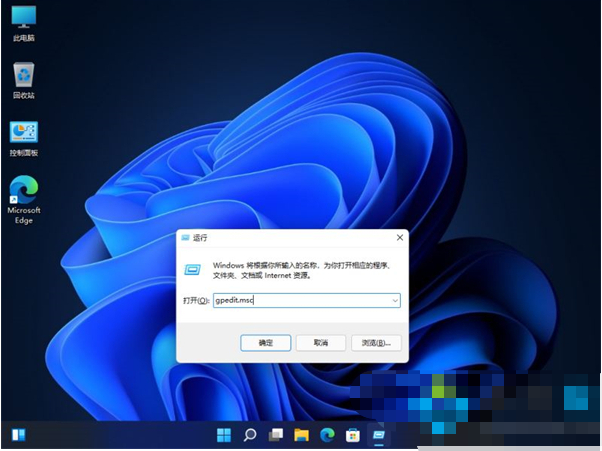The image size is (602, 451).
Task: Click the 浏览(B)... button
Action: pyautogui.click(x=375, y=342)
